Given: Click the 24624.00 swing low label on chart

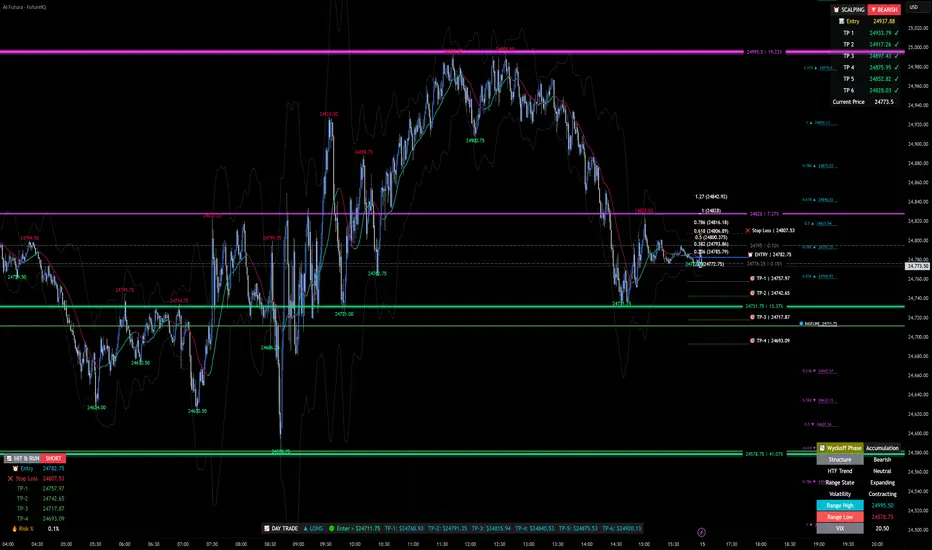Looking at the screenshot, I should click(x=96, y=407).
